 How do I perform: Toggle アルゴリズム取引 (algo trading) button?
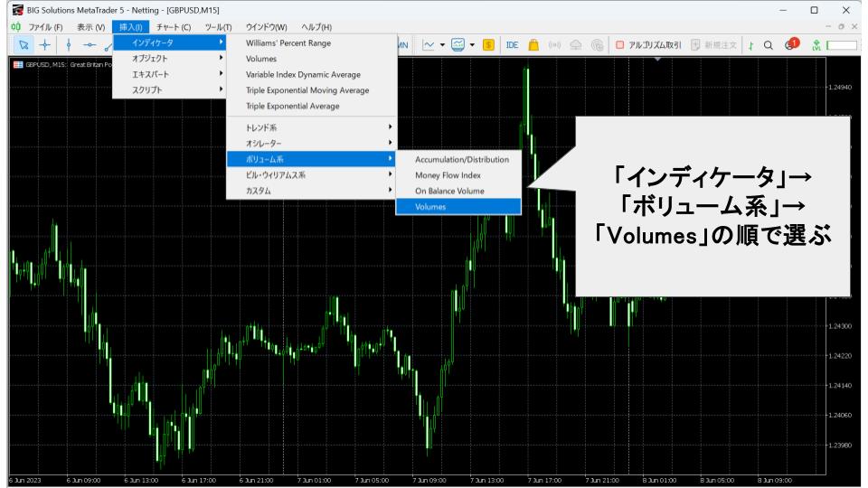pyautogui.click(x=648, y=45)
